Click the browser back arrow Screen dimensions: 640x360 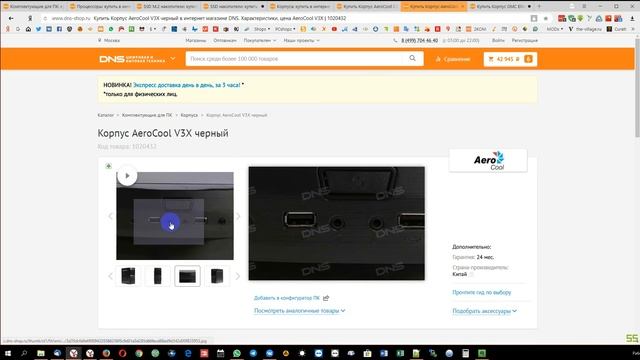point(11,18)
